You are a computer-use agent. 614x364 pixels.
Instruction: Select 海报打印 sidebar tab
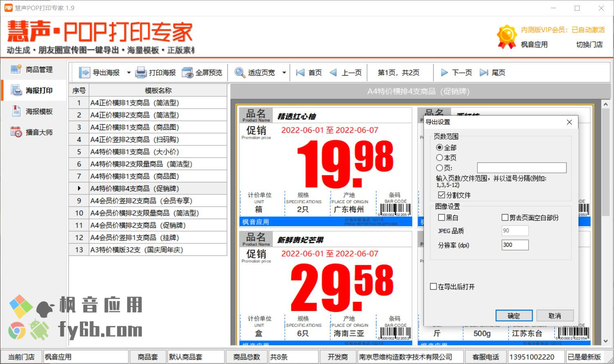34,90
